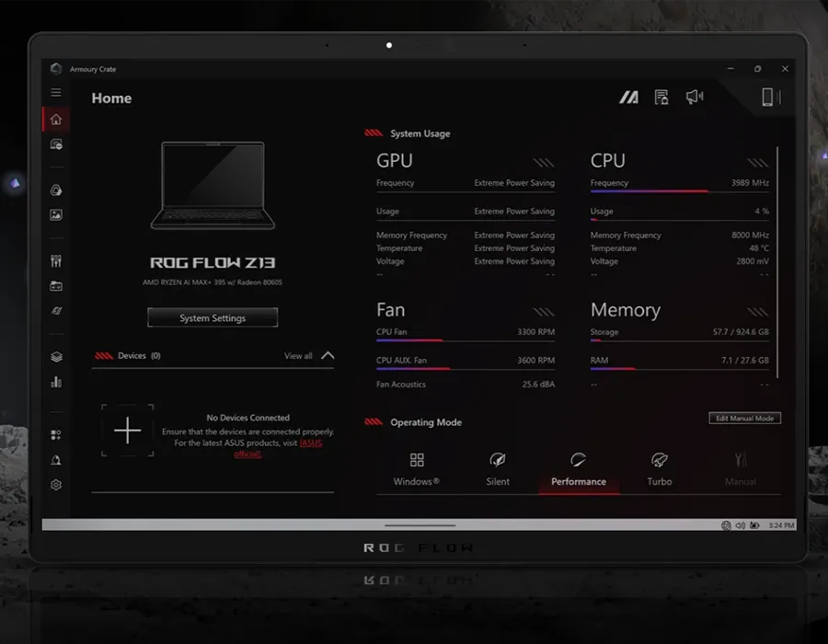Click the CPU Usage value 4 %
This screenshot has width=828, height=644.
[762, 212]
